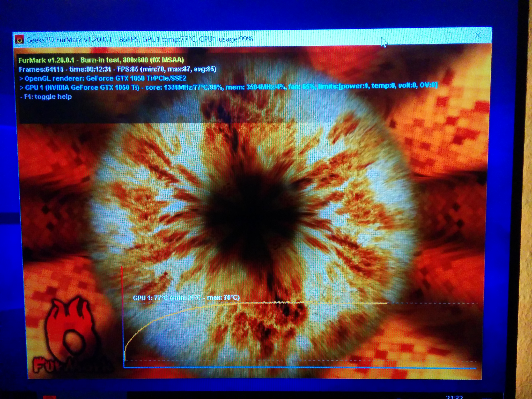Screen dimensions: 532x399
Task: Close the FurMark burn-in window
Action: (477, 35)
